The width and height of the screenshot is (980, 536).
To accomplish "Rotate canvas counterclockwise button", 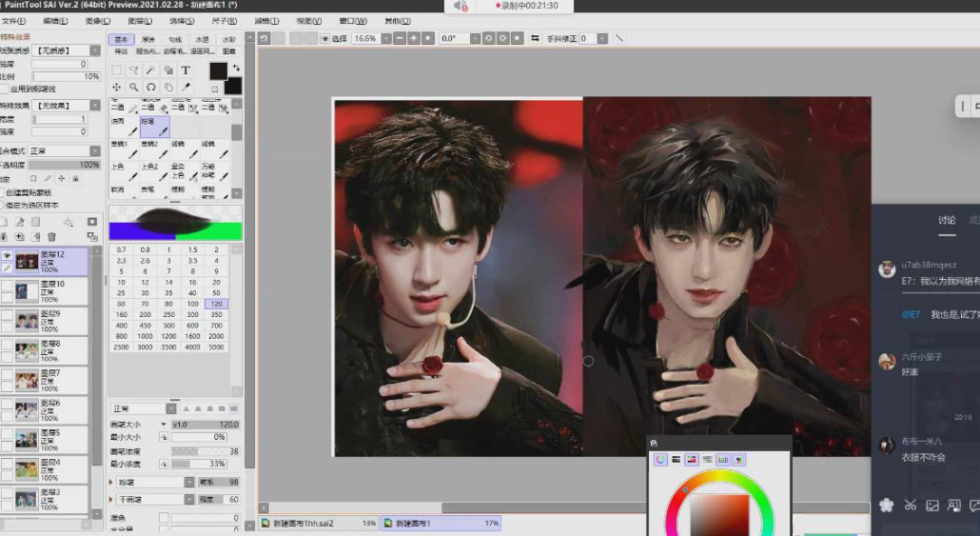I will pos(489,39).
